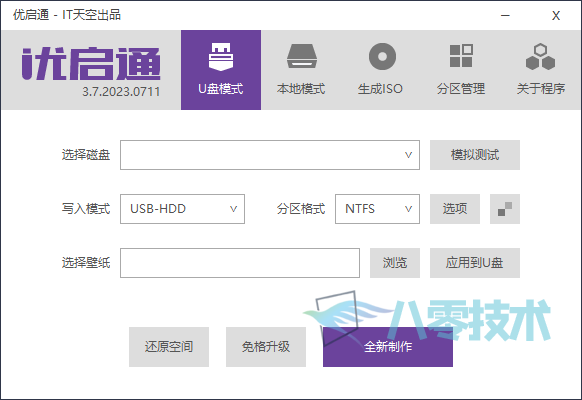Click the hexagons icon for 关于程序
The height and width of the screenshot is (400, 582).
point(540,57)
